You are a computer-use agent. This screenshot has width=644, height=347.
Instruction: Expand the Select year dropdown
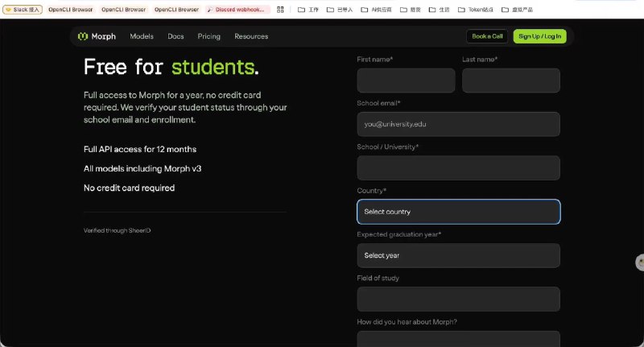coord(458,255)
